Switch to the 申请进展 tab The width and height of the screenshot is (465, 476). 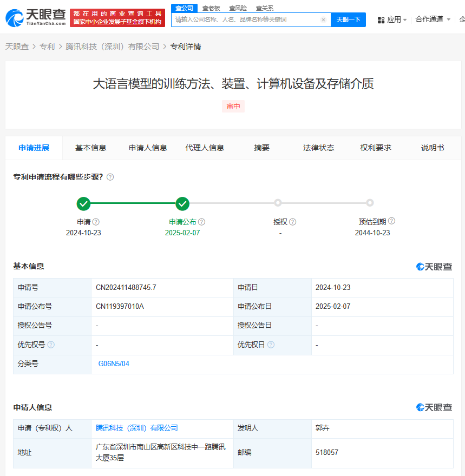[34, 148]
